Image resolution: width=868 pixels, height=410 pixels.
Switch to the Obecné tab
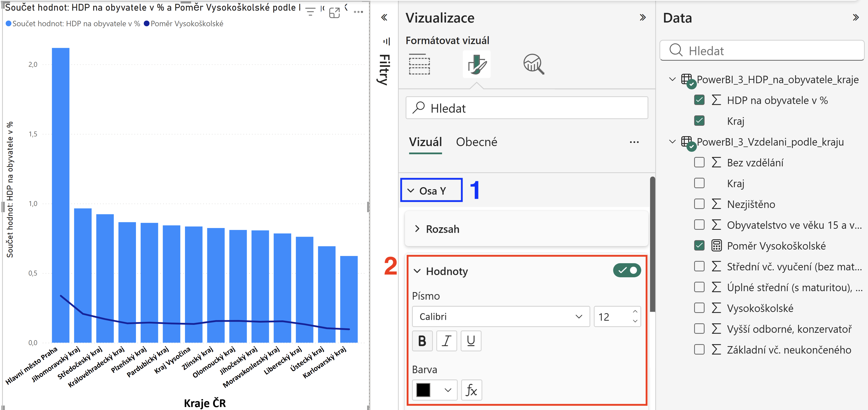click(476, 142)
